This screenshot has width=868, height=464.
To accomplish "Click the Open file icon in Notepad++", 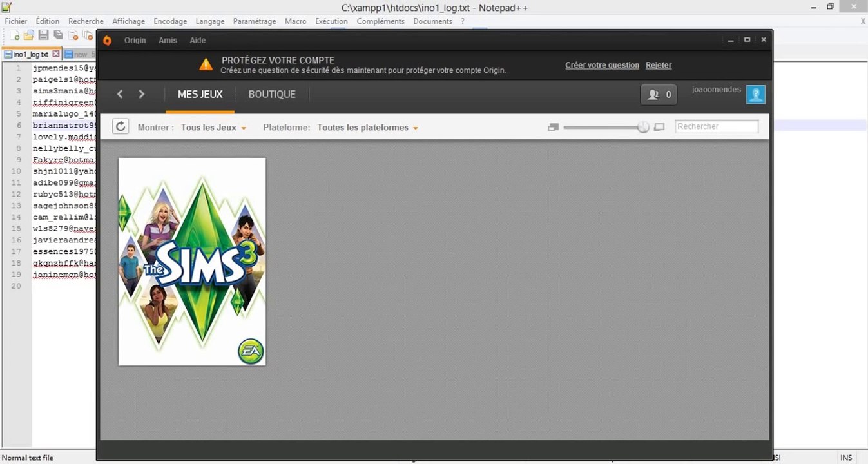I will (x=29, y=35).
